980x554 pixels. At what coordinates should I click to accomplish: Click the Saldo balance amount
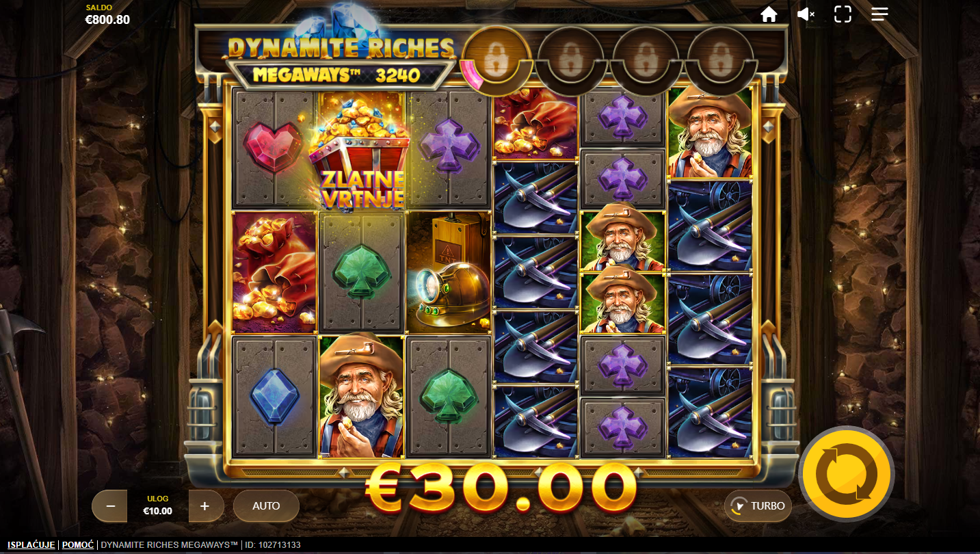tap(107, 20)
